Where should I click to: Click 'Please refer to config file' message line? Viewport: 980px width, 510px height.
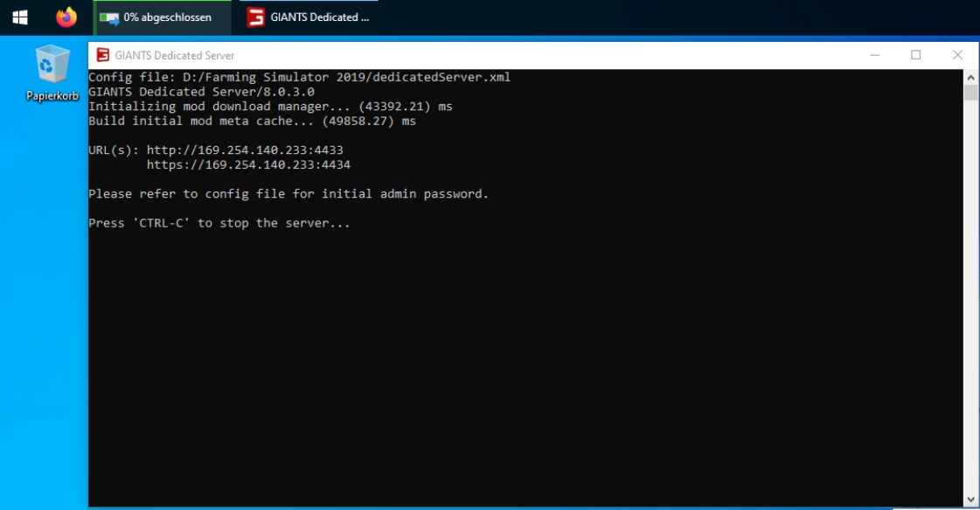tap(288, 194)
